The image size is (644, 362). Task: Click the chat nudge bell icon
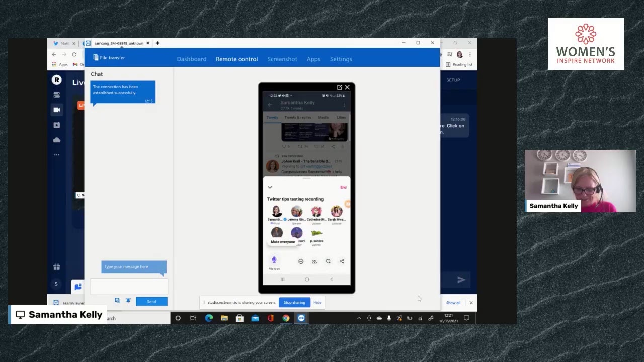128,300
